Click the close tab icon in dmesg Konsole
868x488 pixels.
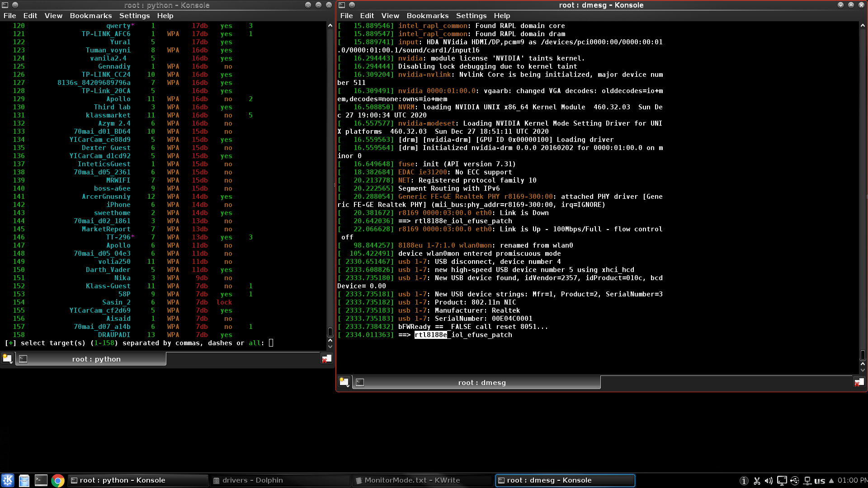(x=859, y=382)
